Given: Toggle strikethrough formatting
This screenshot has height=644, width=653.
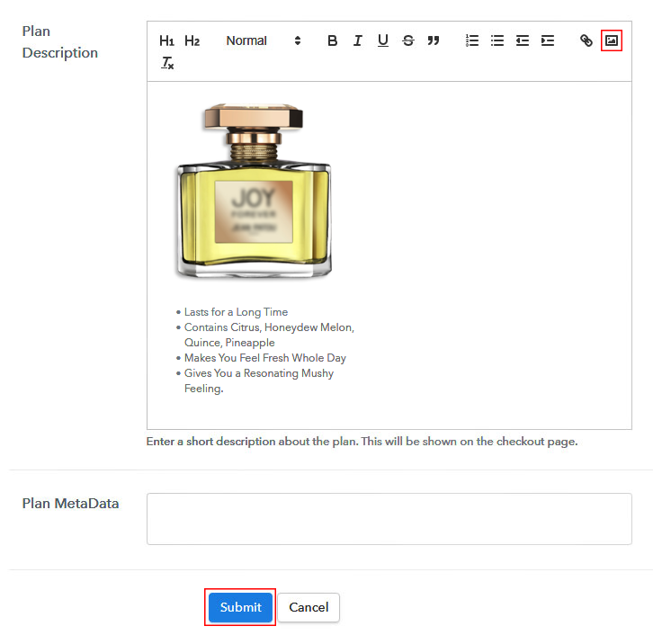Looking at the screenshot, I should click(x=408, y=40).
